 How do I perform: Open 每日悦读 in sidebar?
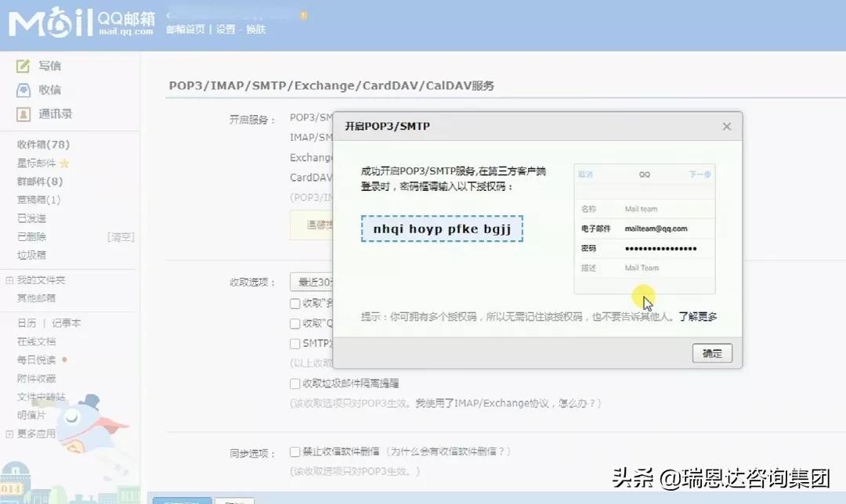coord(36,359)
